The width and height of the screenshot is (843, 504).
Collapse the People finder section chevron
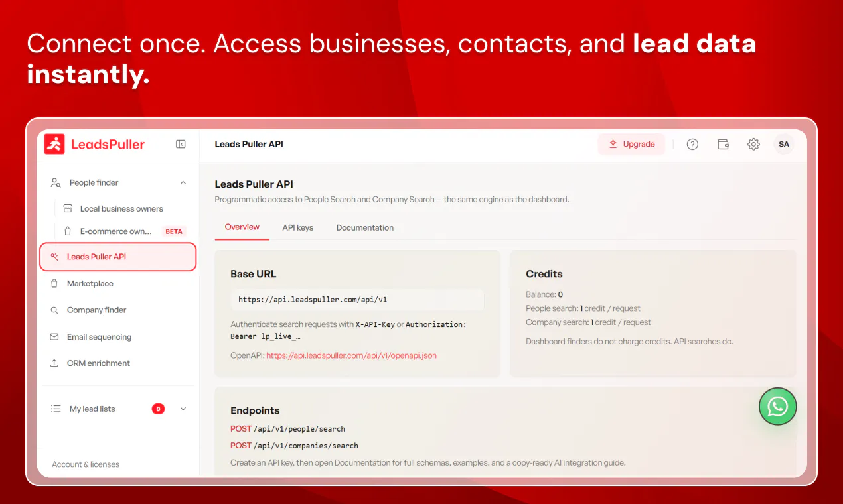tap(183, 183)
